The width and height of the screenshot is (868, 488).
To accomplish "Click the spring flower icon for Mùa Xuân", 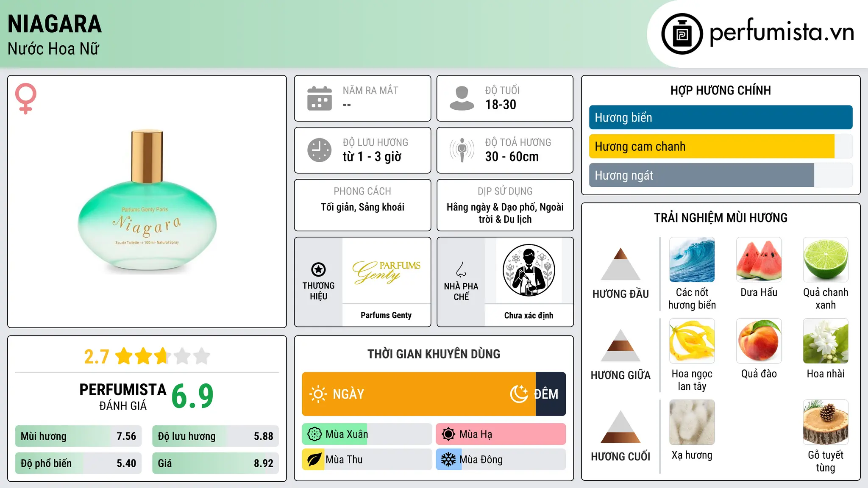I will coord(314,434).
